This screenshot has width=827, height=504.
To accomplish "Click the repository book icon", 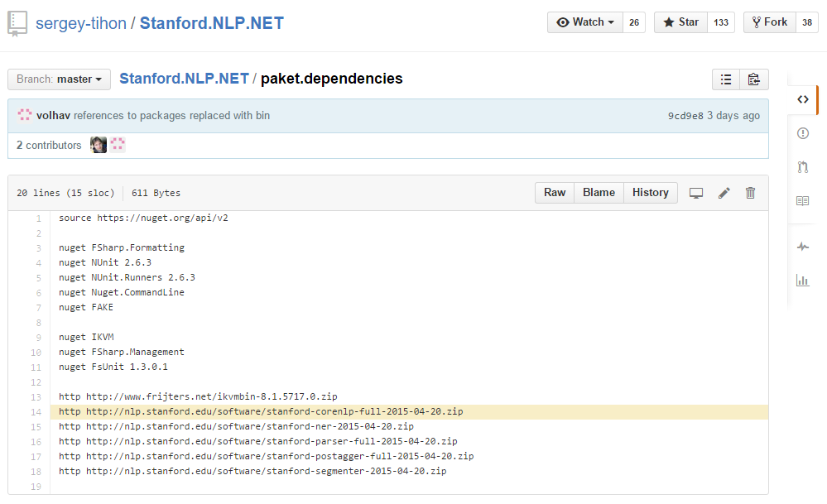I will click(x=17, y=24).
